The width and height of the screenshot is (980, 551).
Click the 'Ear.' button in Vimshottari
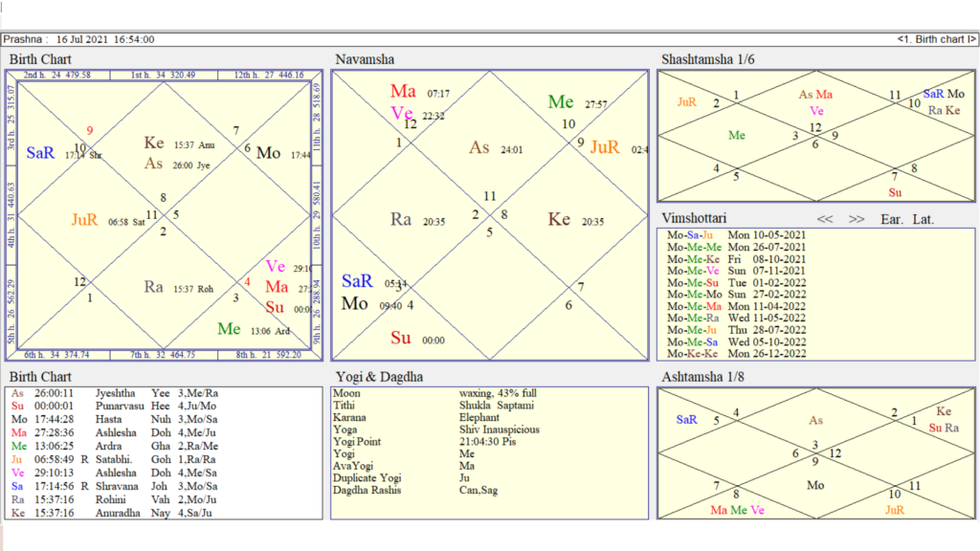point(892,219)
